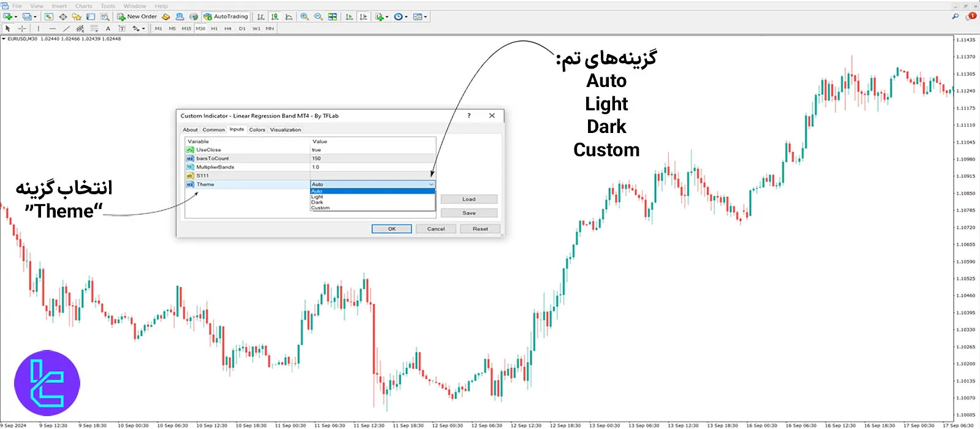Click the zoom out magnifier icon

tap(318, 17)
